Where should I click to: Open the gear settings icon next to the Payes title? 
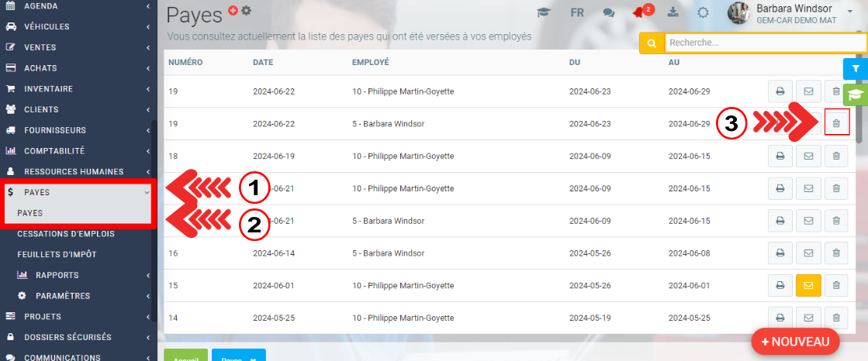(x=247, y=10)
